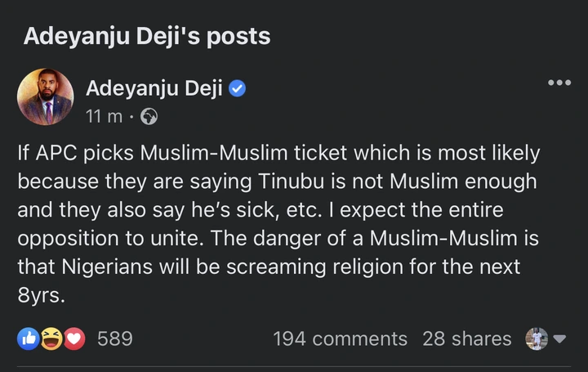Screen dimensions: 588x372
Task: View the 28 shares list
Action: pyautogui.click(x=467, y=338)
